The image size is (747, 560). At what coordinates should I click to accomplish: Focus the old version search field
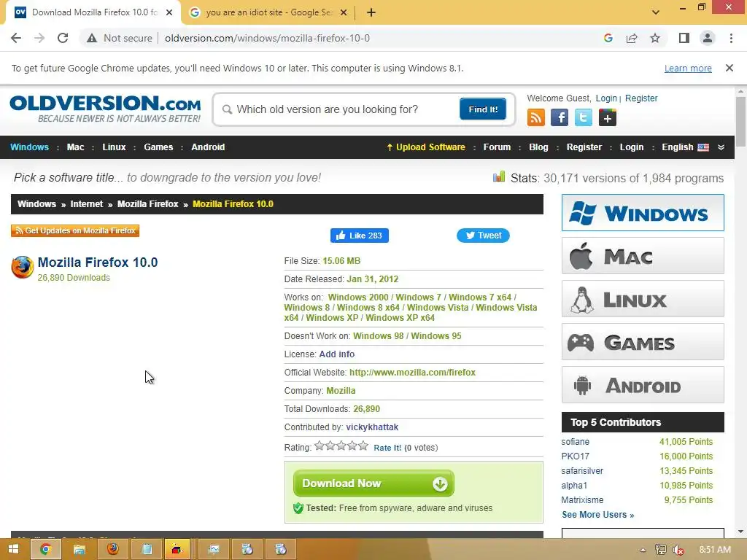tap(338, 109)
